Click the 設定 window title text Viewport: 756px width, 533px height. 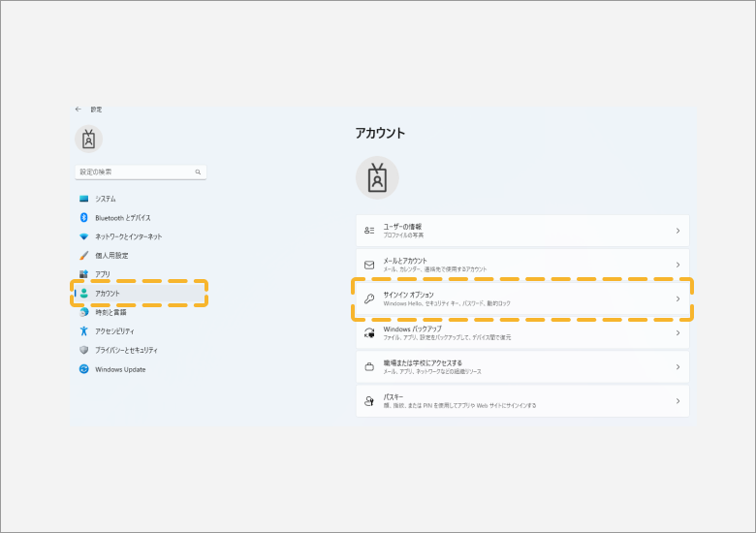pos(96,110)
